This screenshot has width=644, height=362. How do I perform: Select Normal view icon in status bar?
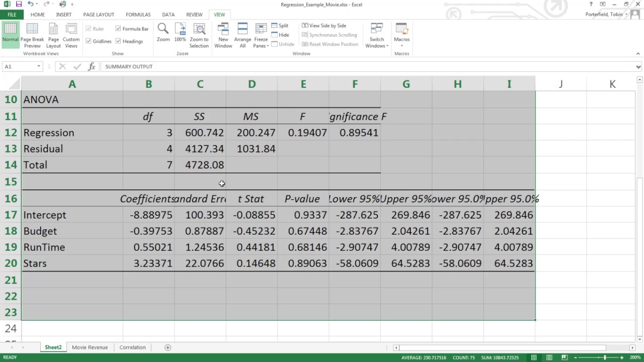[534, 357]
